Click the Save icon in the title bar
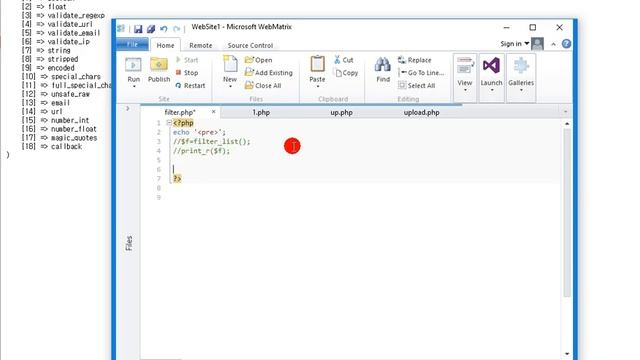The image size is (640, 360). 138,29
